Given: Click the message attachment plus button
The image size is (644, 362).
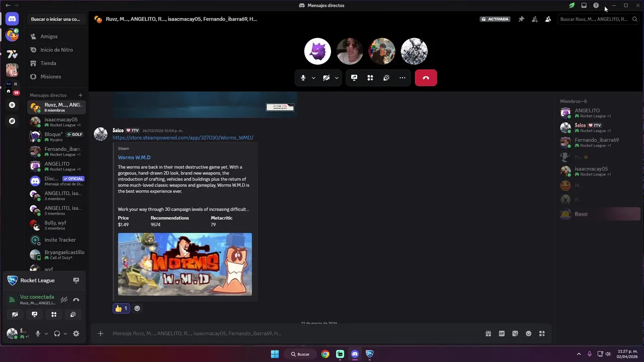Looking at the screenshot, I should click(x=101, y=333).
